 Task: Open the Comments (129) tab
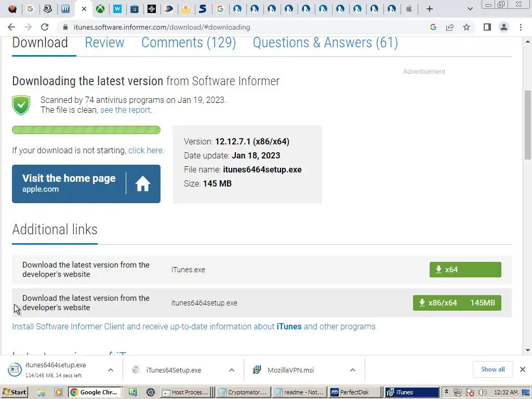click(x=189, y=43)
